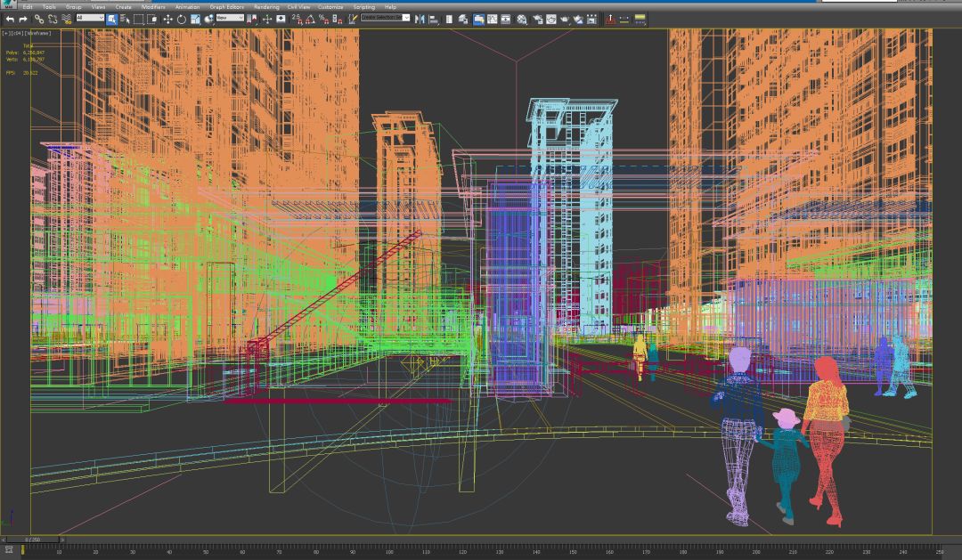Select the Select and Link tool
The width and height of the screenshot is (962, 560).
[x=39, y=19]
